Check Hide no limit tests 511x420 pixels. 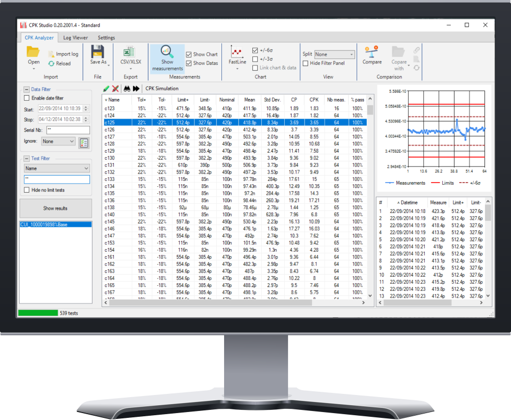[27, 190]
